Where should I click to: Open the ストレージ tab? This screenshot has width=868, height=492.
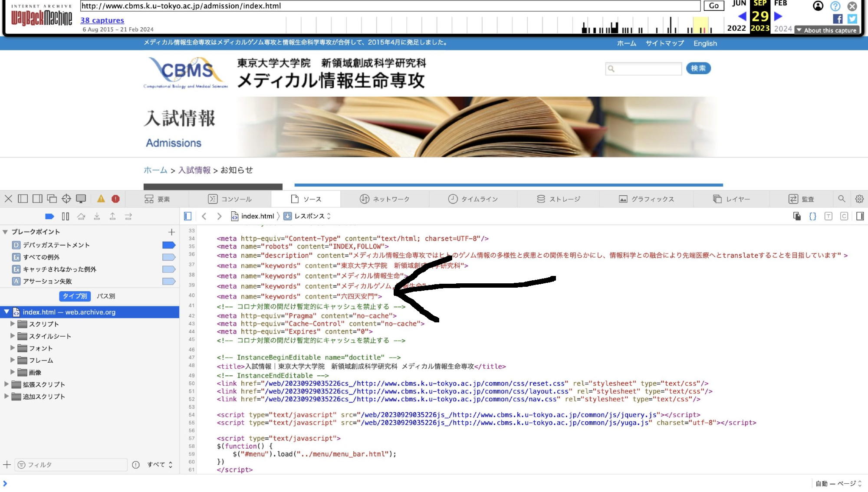coord(558,199)
